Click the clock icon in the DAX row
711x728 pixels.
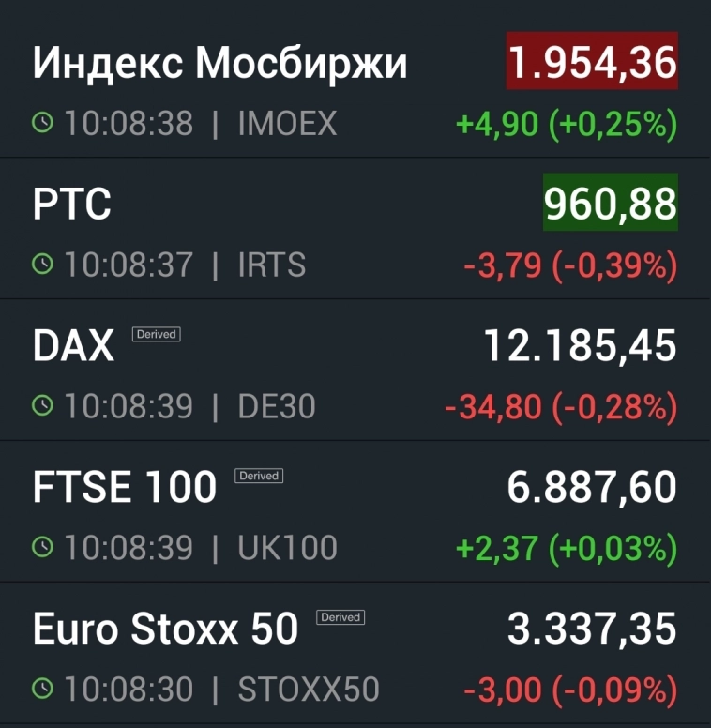point(43,406)
